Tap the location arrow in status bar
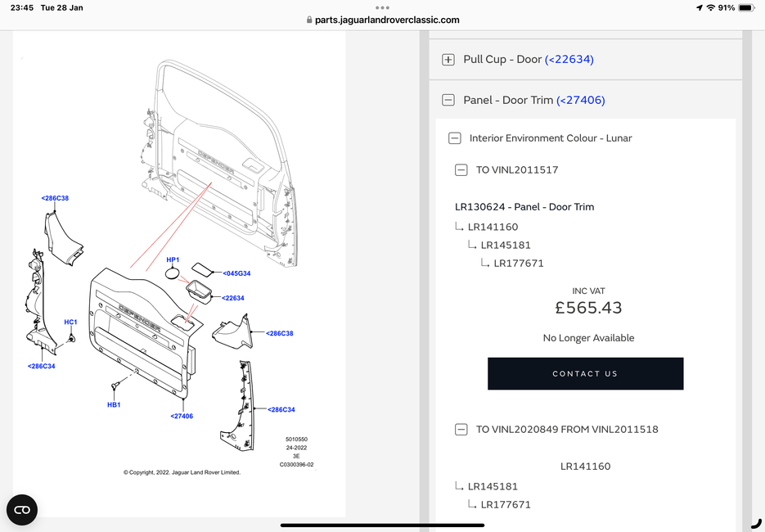This screenshot has height=532, width=765. tap(700, 8)
